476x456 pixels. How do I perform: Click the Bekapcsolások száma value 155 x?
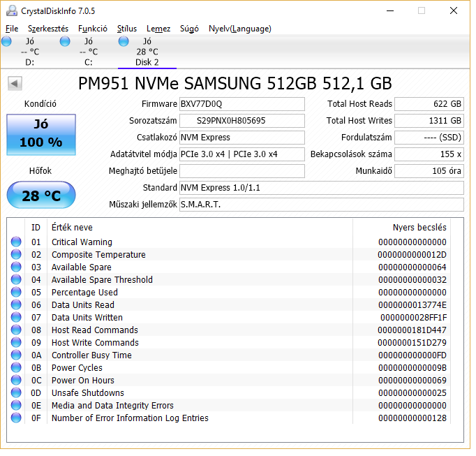[x=429, y=154]
